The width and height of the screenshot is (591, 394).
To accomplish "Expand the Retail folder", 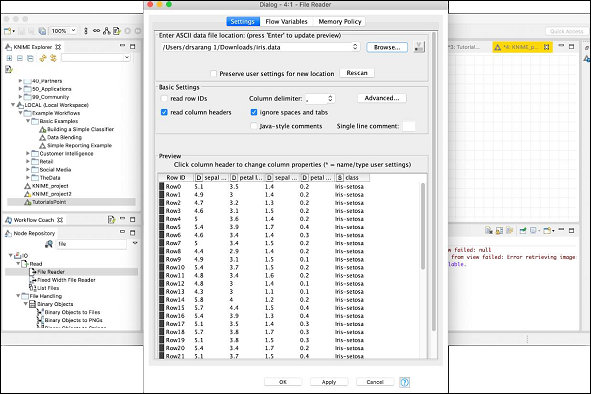I will click(x=28, y=161).
